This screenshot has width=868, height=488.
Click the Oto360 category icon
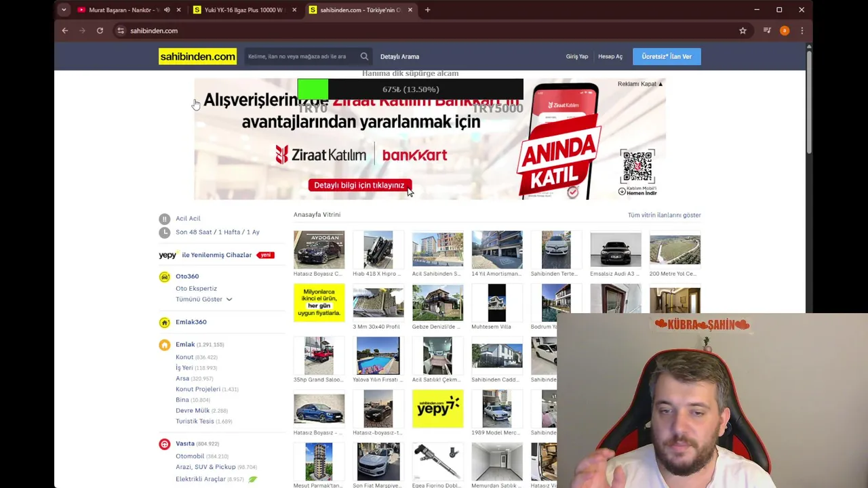coord(164,277)
